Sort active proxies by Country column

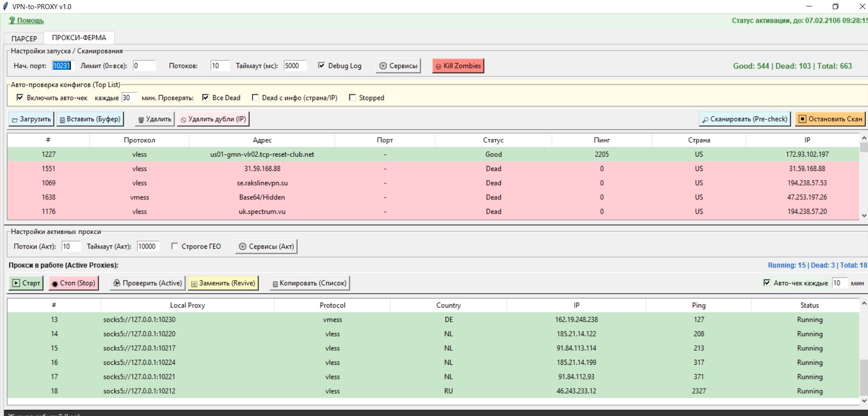point(448,305)
